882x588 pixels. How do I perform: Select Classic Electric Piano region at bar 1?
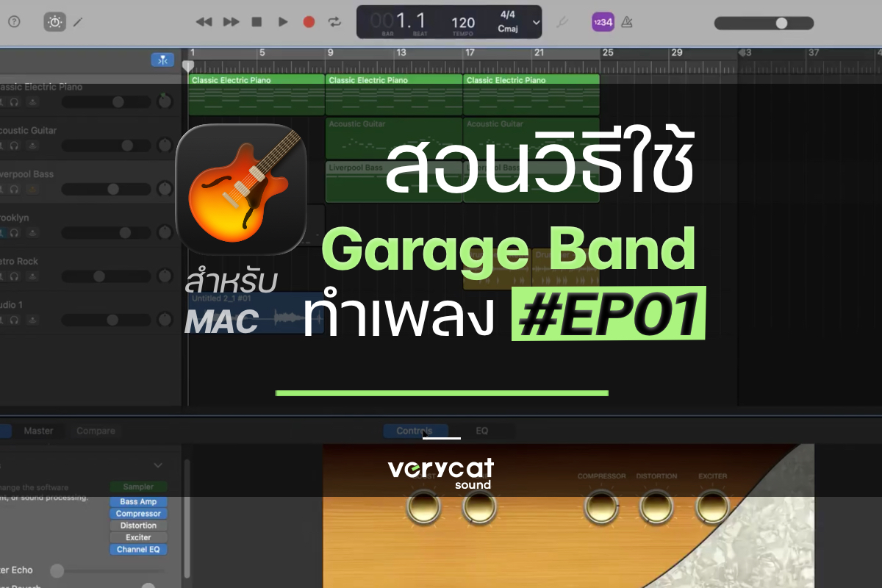click(x=257, y=95)
